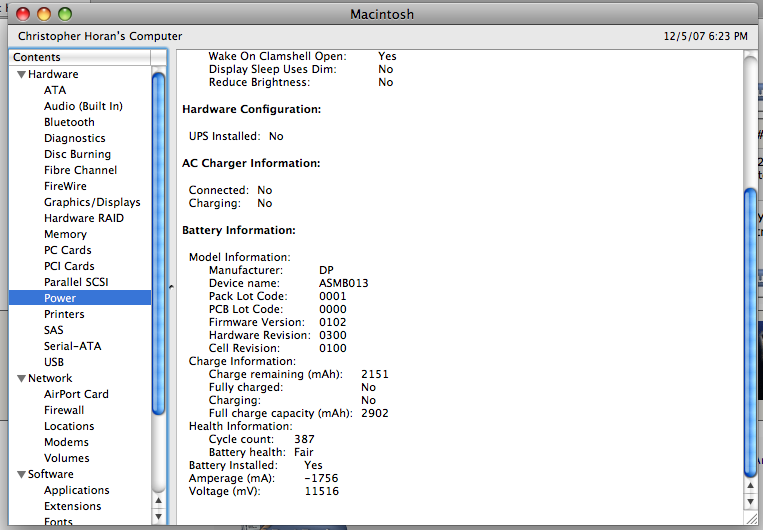The width and height of the screenshot is (763, 530).
Task: Select Fibre Channel entry
Action: pos(80,170)
